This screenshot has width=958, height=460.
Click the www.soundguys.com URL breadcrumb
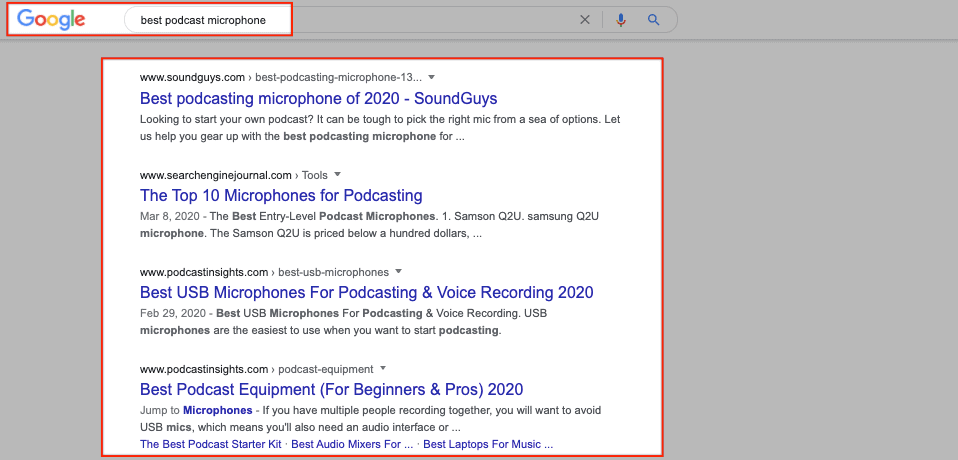click(192, 77)
